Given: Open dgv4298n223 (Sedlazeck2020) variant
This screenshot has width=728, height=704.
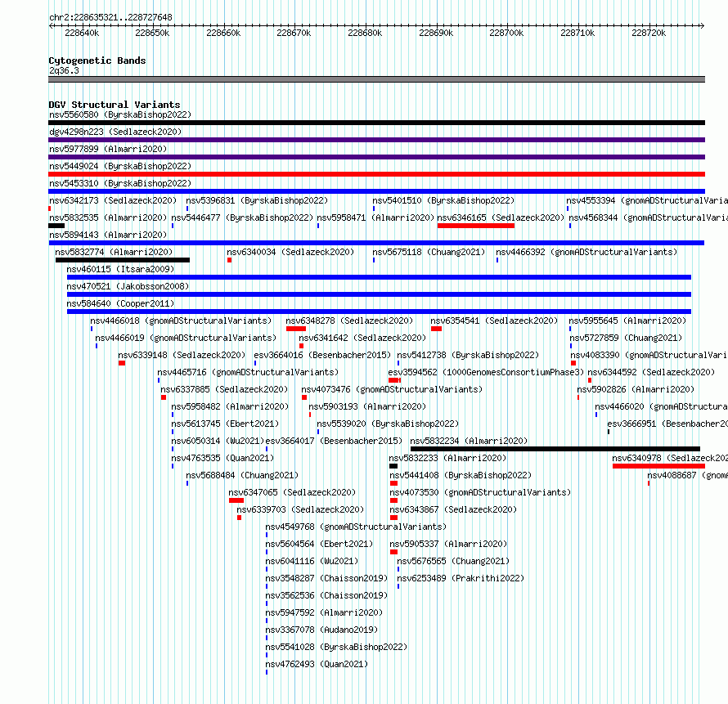Looking at the screenshot, I should tap(115, 132).
